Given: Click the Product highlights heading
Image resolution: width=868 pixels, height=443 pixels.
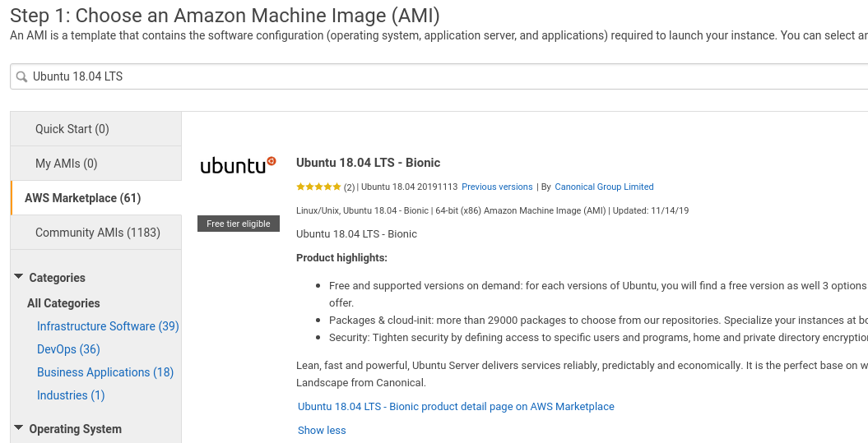Looking at the screenshot, I should 341,258.
